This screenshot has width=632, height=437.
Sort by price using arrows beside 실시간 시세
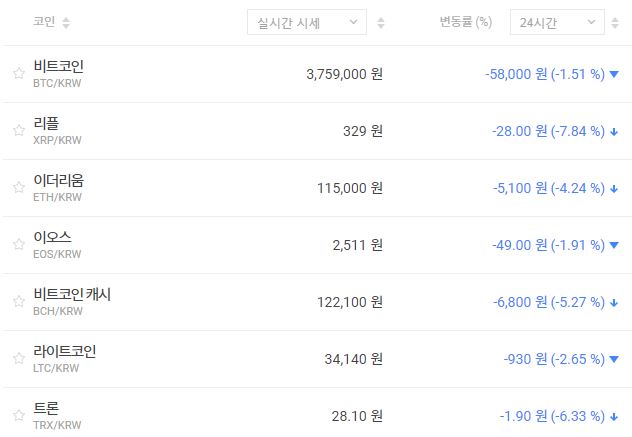(x=381, y=22)
